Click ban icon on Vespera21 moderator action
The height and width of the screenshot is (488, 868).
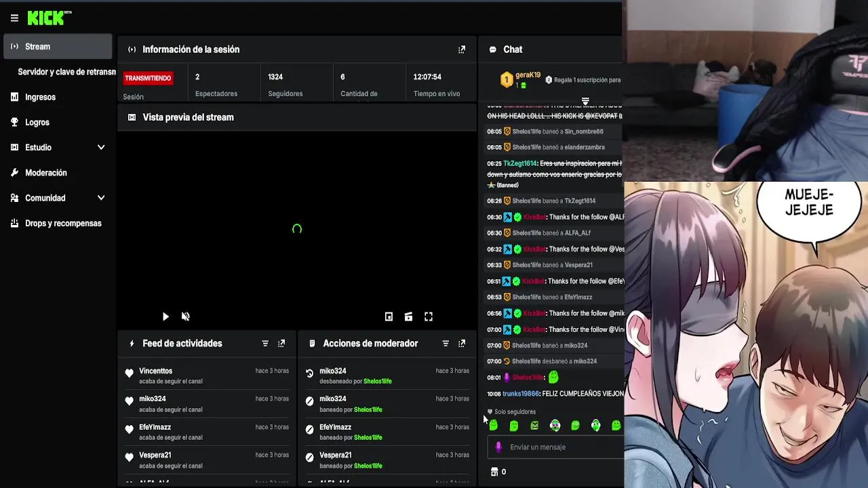click(309, 458)
